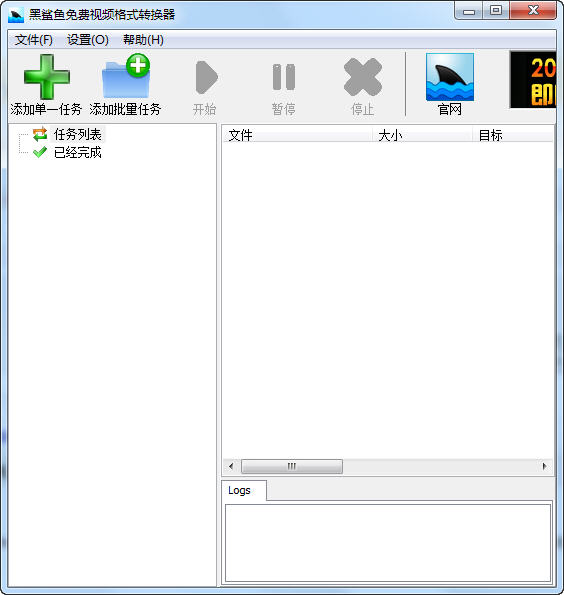Click the green checkmark completed icon
Image resolution: width=564 pixels, height=595 pixels.
pyautogui.click(x=40, y=153)
